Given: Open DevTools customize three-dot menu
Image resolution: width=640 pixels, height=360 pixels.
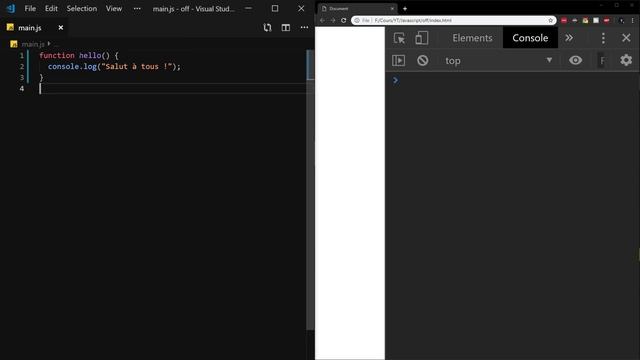Looking at the screenshot, I should (603, 38).
